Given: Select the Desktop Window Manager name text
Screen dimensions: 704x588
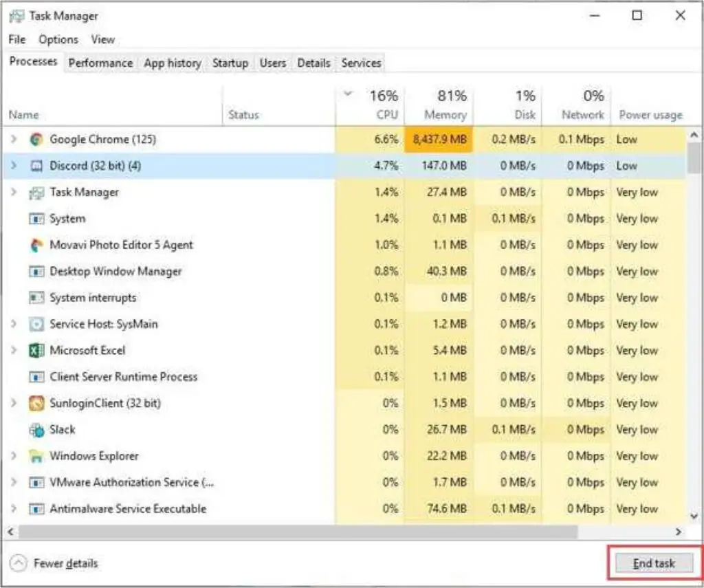Looking at the screenshot, I should (115, 272).
